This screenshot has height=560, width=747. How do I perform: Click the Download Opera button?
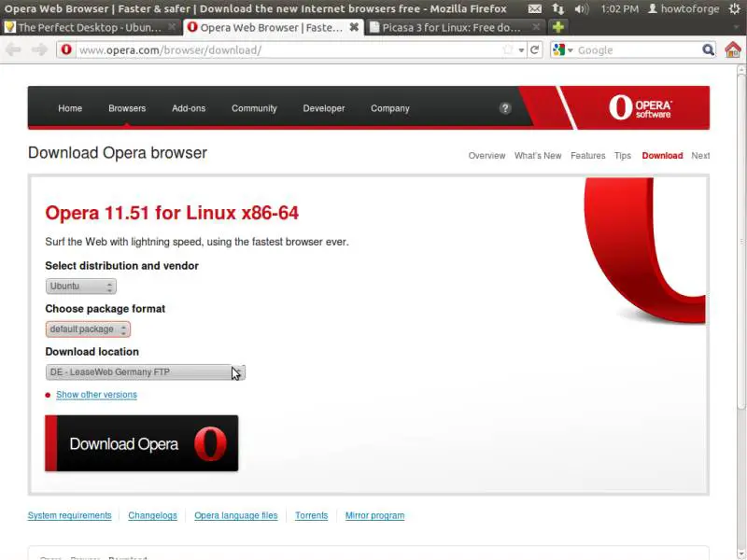click(142, 443)
